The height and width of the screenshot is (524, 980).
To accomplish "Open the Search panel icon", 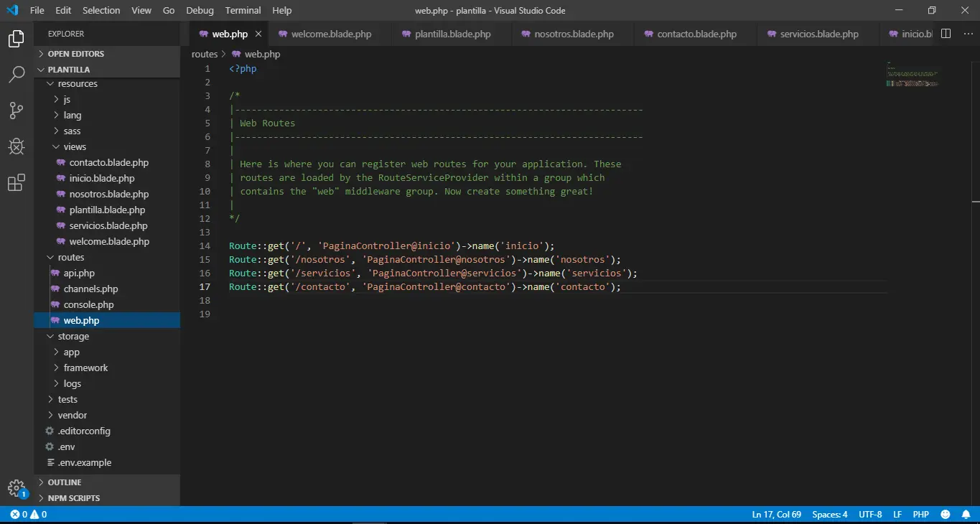I will click(x=16, y=75).
